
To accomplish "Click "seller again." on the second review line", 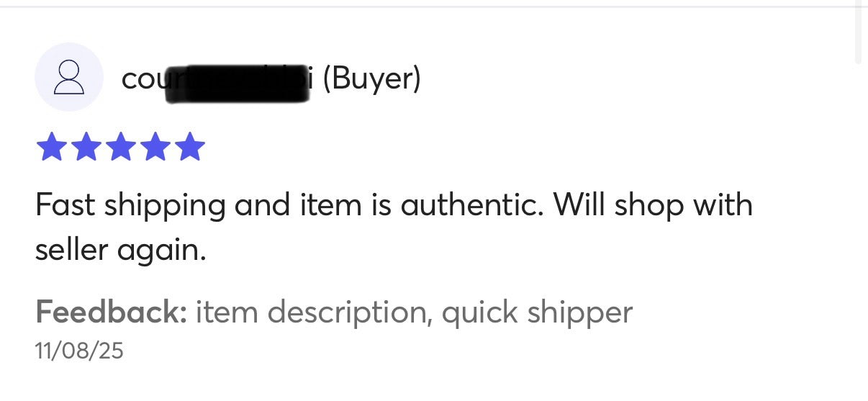I will pyautogui.click(x=121, y=250).
